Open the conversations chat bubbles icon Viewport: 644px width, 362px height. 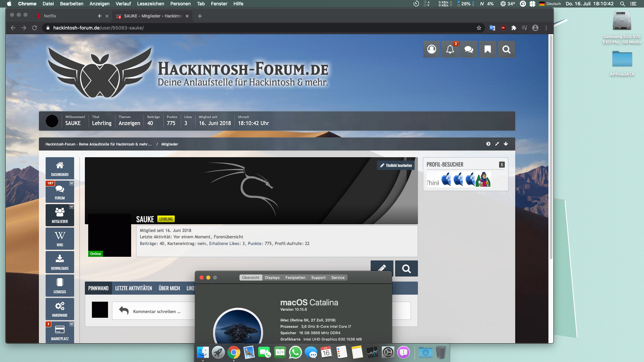pos(469,49)
